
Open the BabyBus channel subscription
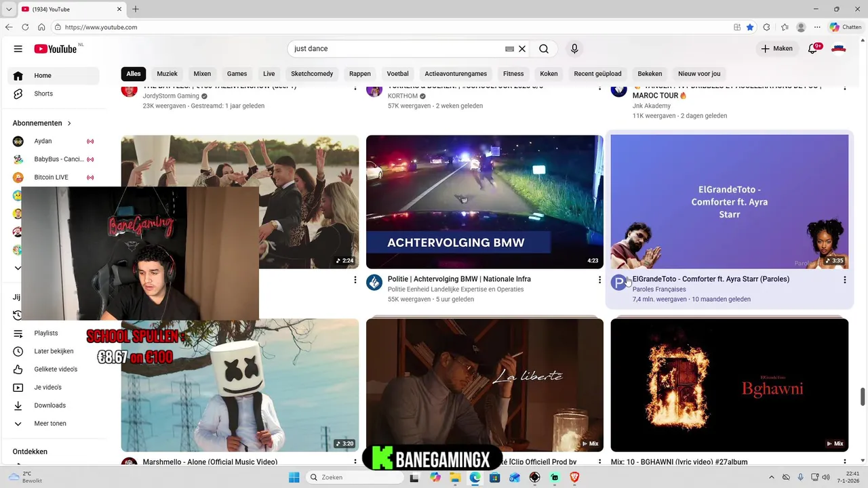click(x=54, y=159)
